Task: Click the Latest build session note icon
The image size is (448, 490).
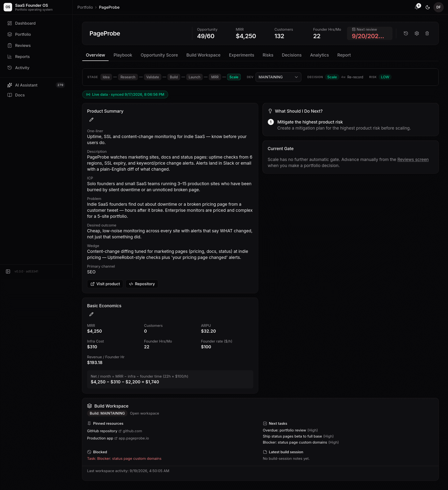Action: (265, 452)
